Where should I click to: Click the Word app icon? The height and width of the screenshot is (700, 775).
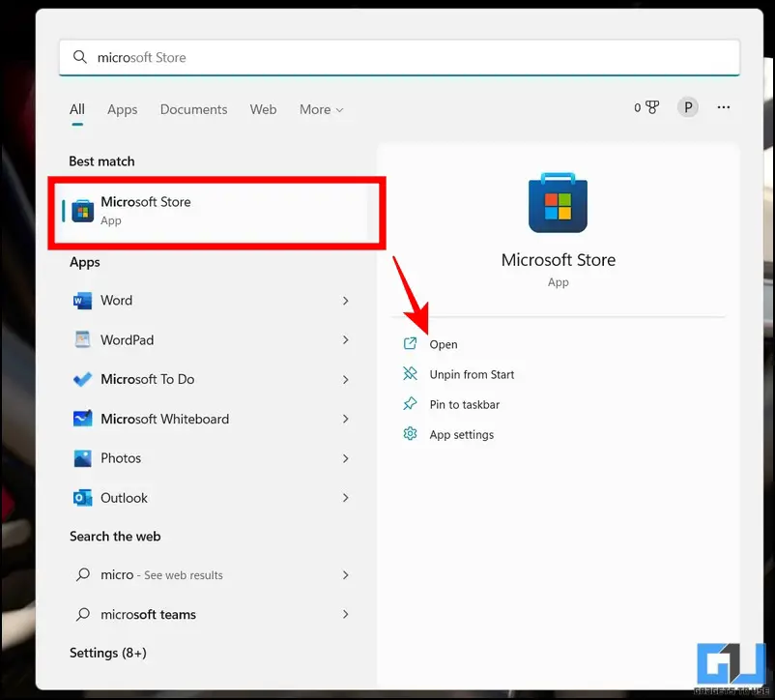(x=82, y=301)
